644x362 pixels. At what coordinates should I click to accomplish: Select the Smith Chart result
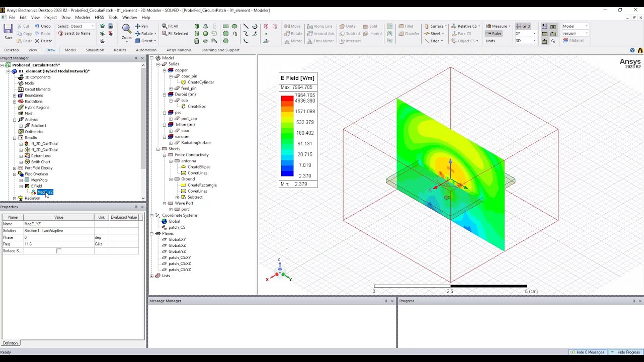click(40, 162)
